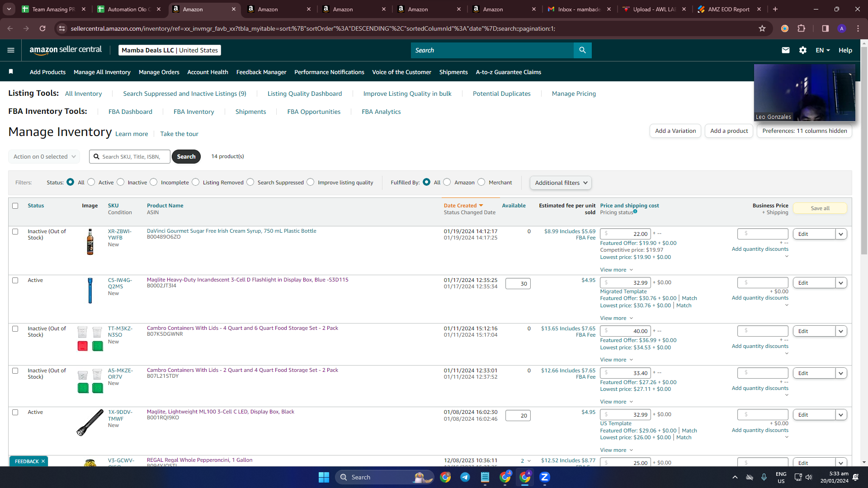The height and width of the screenshot is (488, 868).
Task: Select the Incomplete status radio button
Action: click(154, 182)
